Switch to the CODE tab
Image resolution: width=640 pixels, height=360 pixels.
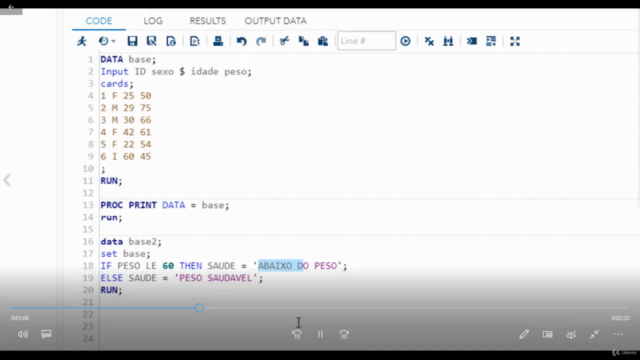(x=99, y=21)
